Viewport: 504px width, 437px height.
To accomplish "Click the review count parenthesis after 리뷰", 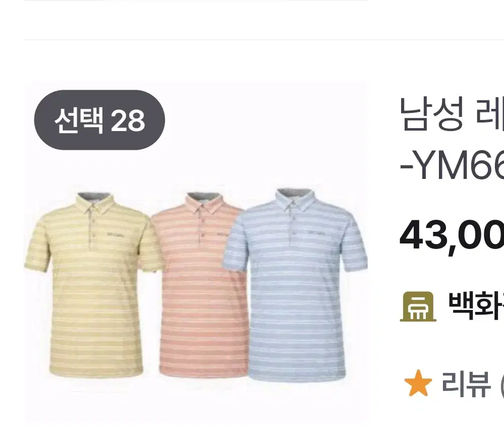I will tap(502, 385).
